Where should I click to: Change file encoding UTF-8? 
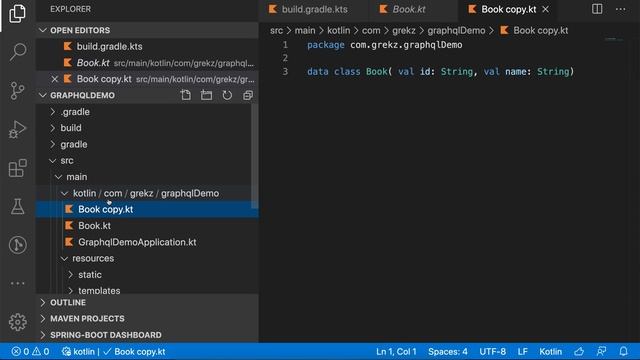pyautogui.click(x=493, y=351)
